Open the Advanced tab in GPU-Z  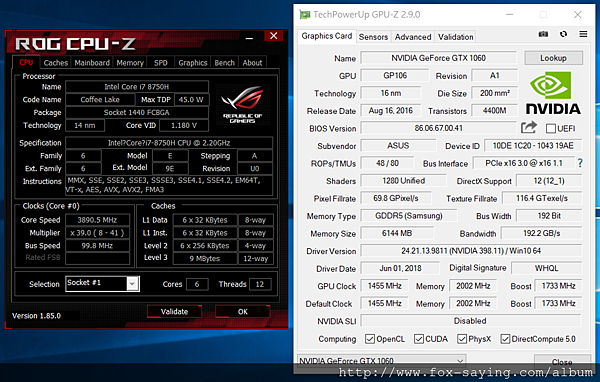pyautogui.click(x=413, y=37)
